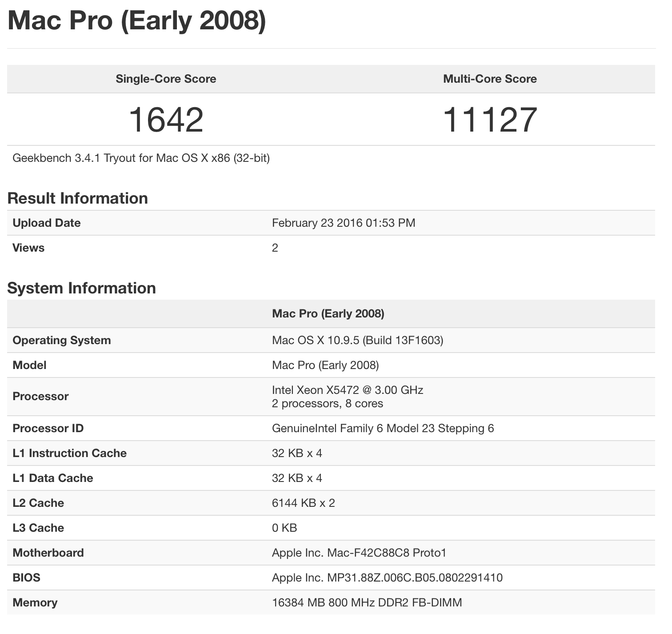Click the Upload Date row label
The width and height of the screenshot is (672, 634).
[47, 223]
